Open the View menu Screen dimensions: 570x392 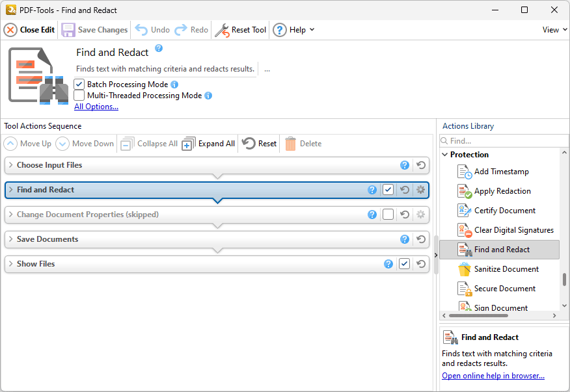pyautogui.click(x=555, y=30)
